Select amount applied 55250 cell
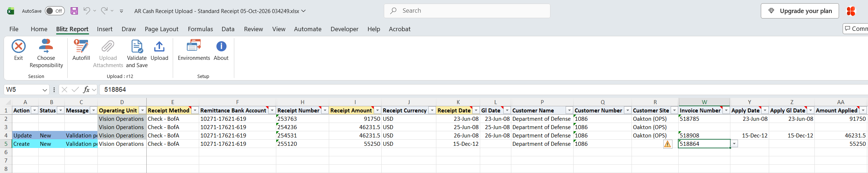This screenshot has width=868, height=173. (841, 144)
